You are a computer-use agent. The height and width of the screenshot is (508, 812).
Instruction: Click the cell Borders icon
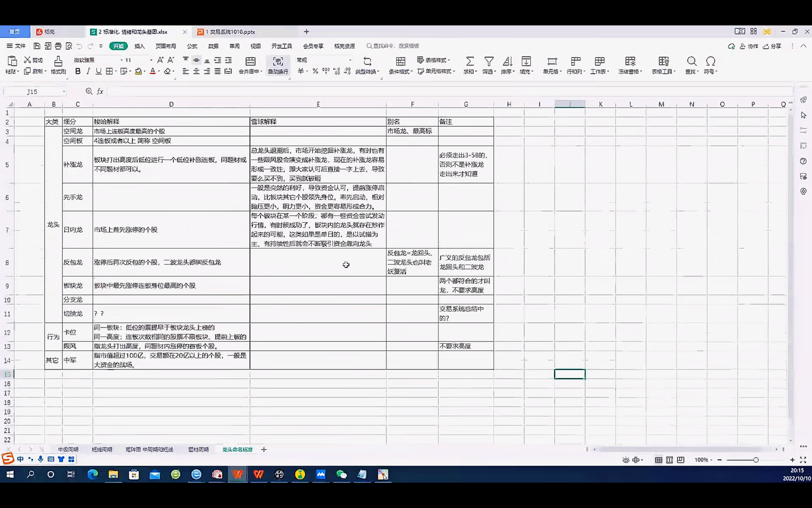click(x=109, y=71)
